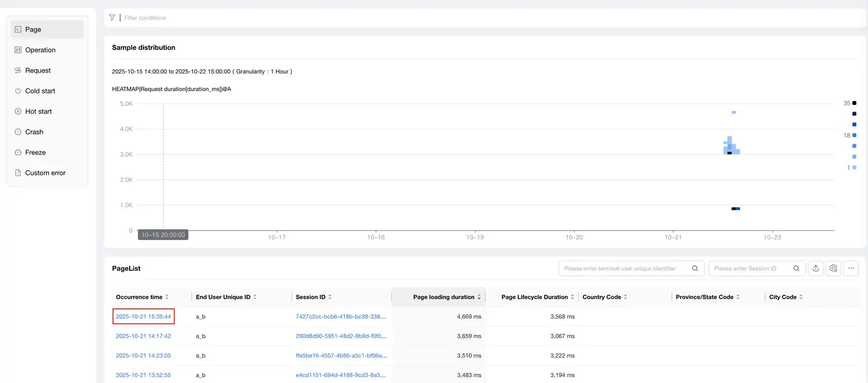Click search icon in user identifier field

695,268
